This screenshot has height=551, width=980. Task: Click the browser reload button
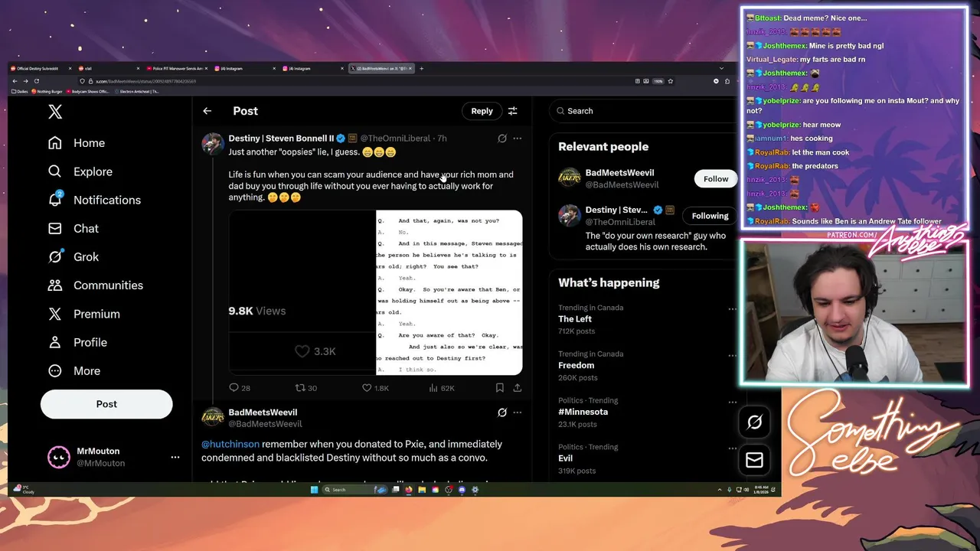(37, 81)
